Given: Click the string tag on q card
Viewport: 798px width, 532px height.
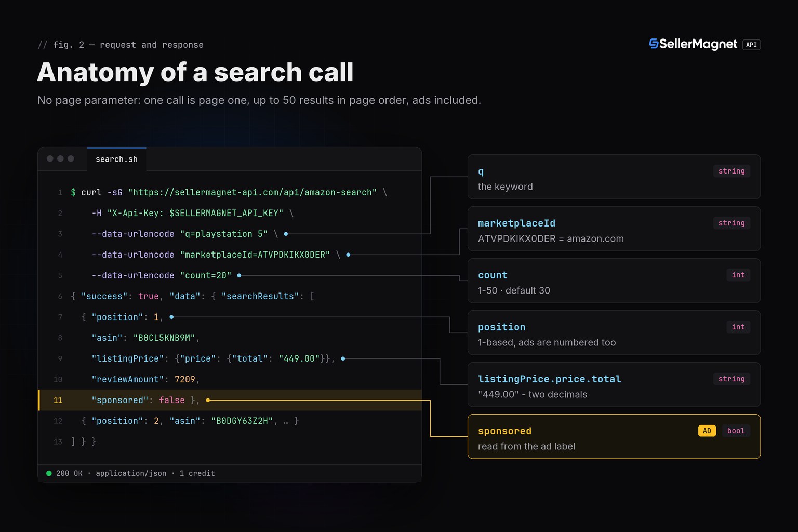Looking at the screenshot, I should point(731,171).
